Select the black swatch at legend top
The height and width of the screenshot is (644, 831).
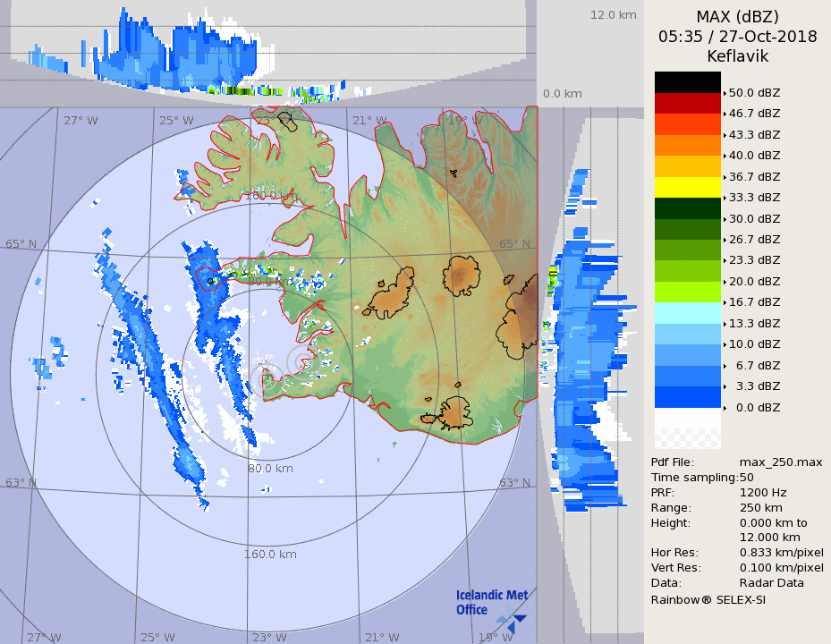[687, 81]
